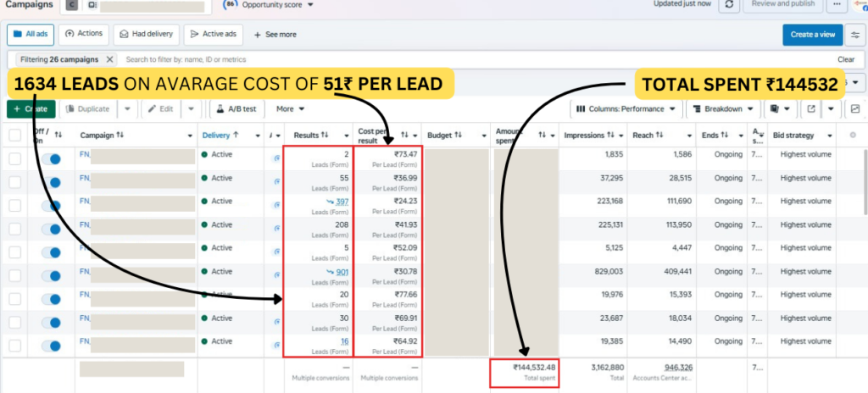Image resolution: width=868 pixels, height=393 pixels.
Task: Click the ₹144,532.48 total spent value
Action: 534,367
